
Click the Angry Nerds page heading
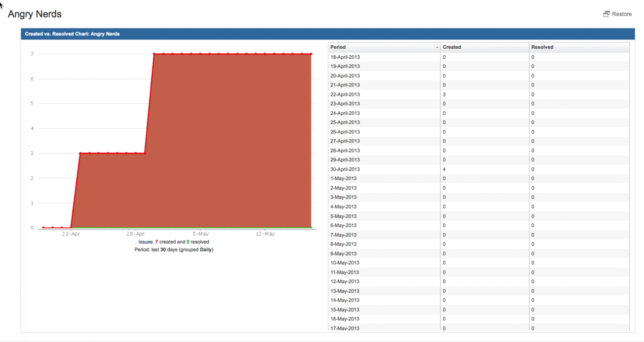tap(35, 14)
